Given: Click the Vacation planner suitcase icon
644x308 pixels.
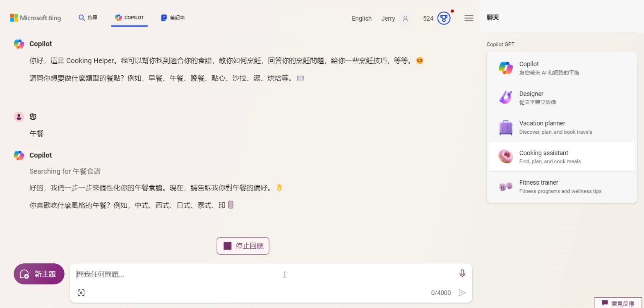Looking at the screenshot, I should [x=505, y=128].
